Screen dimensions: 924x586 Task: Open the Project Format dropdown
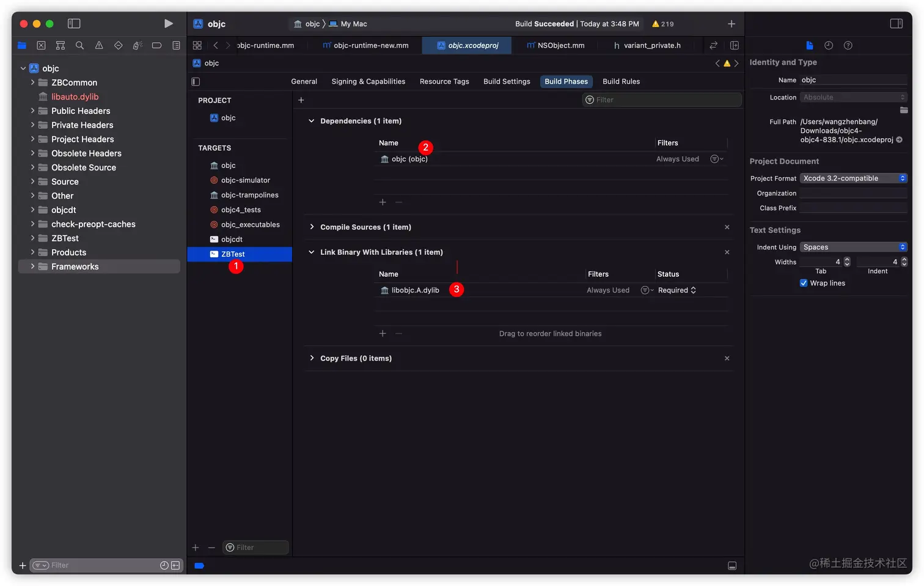pos(854,178)
